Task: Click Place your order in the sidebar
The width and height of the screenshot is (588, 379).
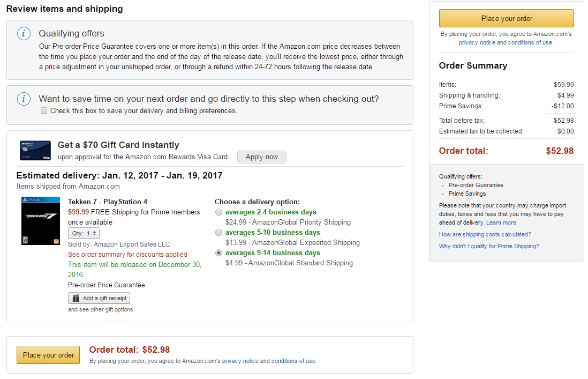Action: coord(506,18)
